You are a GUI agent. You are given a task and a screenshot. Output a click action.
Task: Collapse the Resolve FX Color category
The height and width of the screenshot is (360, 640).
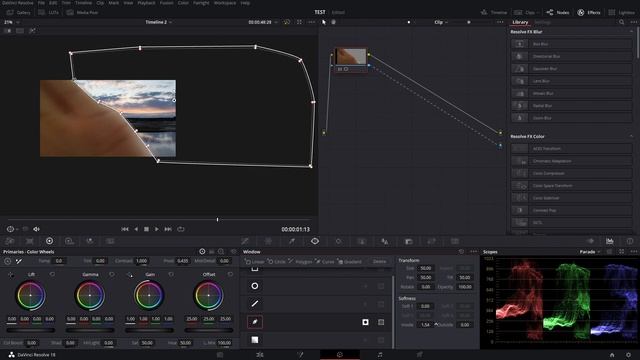point(631,136)
